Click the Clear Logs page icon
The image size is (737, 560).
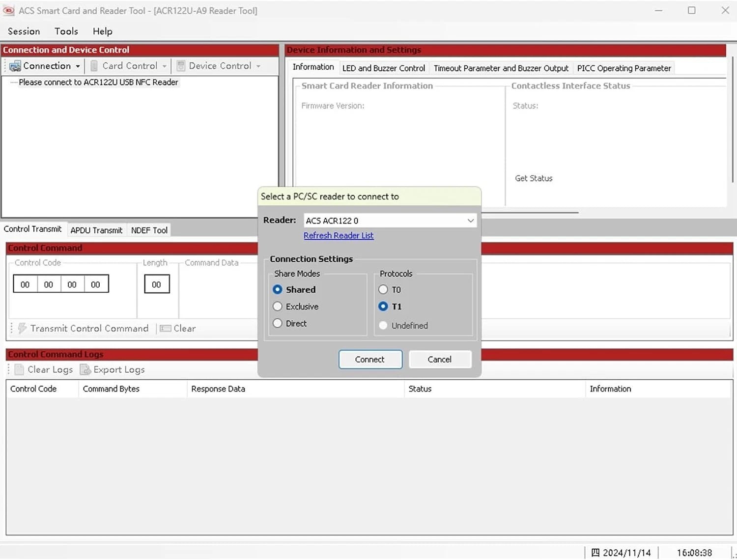click(x=19, y=369)
